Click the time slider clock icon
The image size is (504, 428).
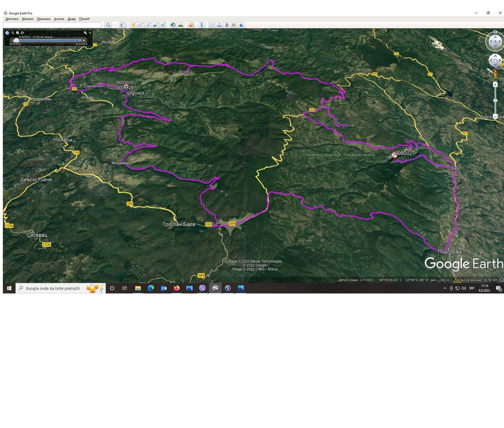[x=7, y=33]
